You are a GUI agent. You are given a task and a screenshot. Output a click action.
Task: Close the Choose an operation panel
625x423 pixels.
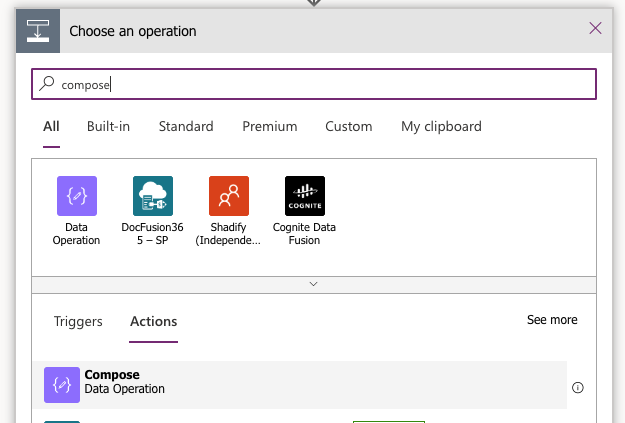point(595,28)
